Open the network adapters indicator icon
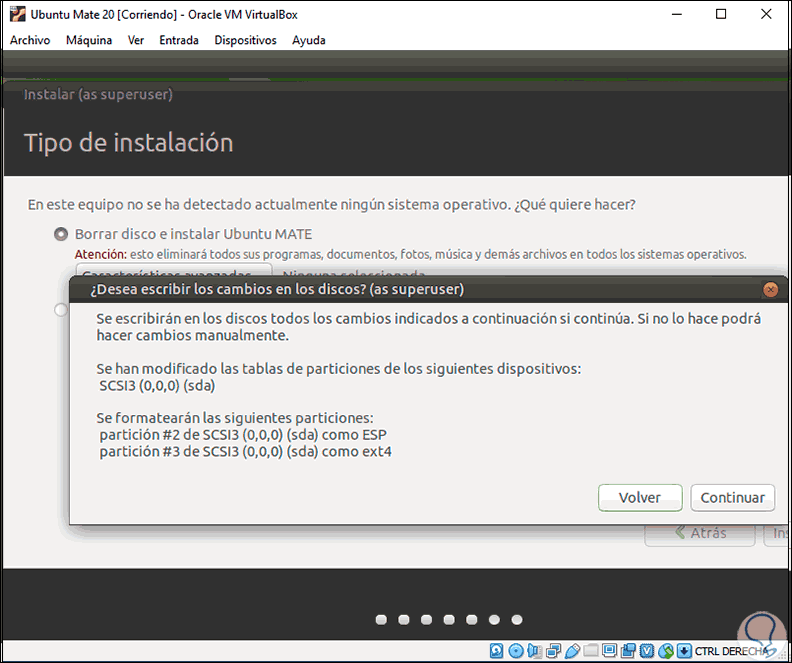This screenshot has width=792, height=663. tap(553, 650)
